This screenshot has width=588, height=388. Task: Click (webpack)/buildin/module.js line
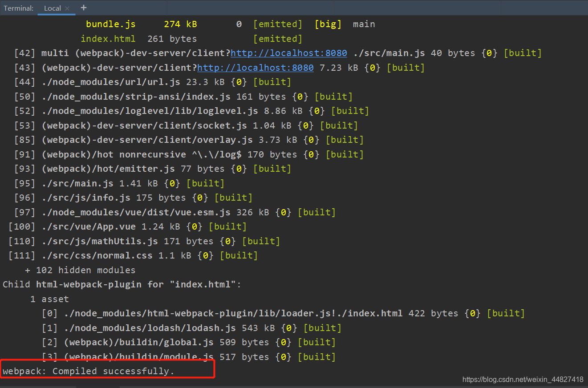(189, 357)
